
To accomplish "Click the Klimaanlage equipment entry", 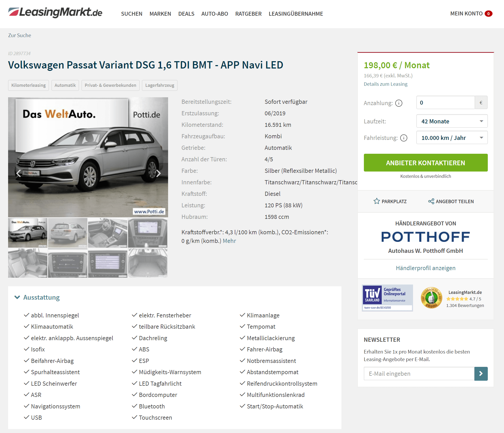I will pos(263,315).
